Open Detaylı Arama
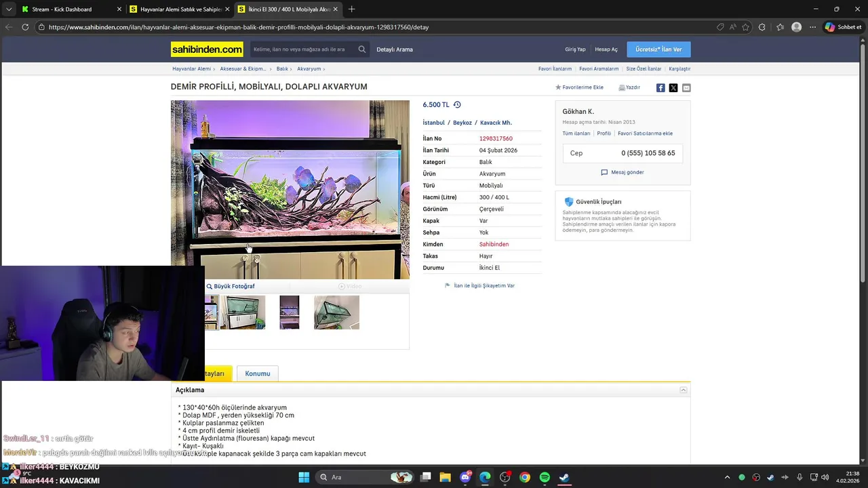The width and height of the screenshot is (868, 488). [395, 49]
